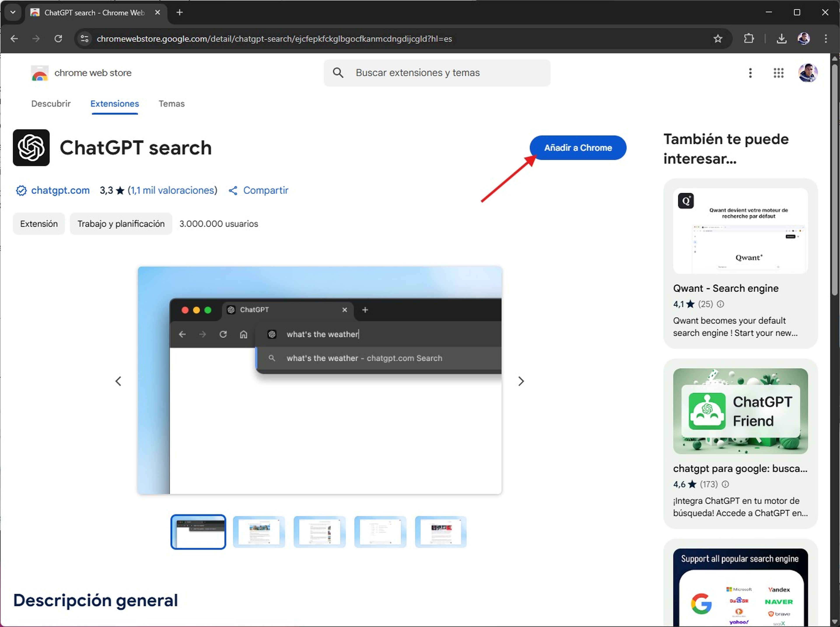Click the verified publisher badge icon
Viewport: 840px width, 627px height.
[x=21, y=190]
